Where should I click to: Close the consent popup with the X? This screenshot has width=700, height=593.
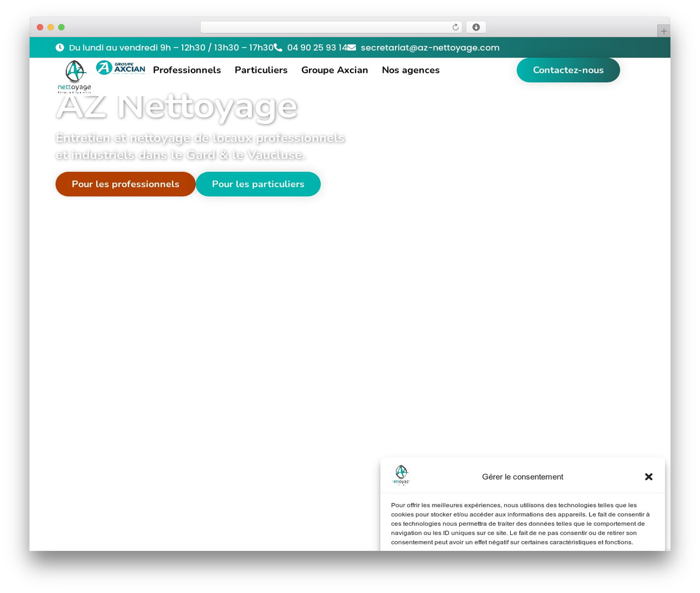coord(649,476)
